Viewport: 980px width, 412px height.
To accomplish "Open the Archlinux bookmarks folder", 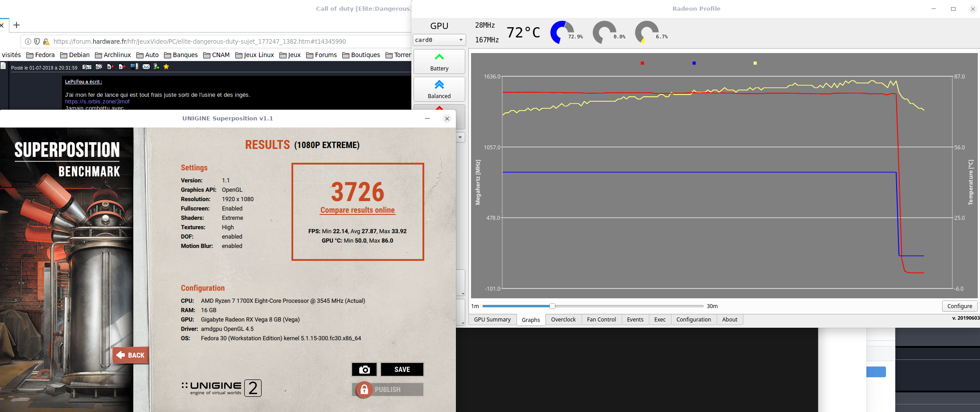I will coord(113,55).
